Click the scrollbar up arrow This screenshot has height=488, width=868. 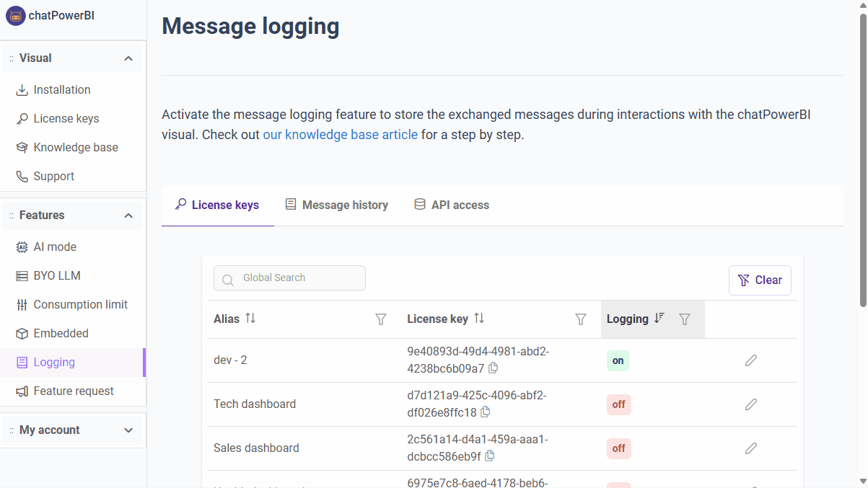[863, 6]
